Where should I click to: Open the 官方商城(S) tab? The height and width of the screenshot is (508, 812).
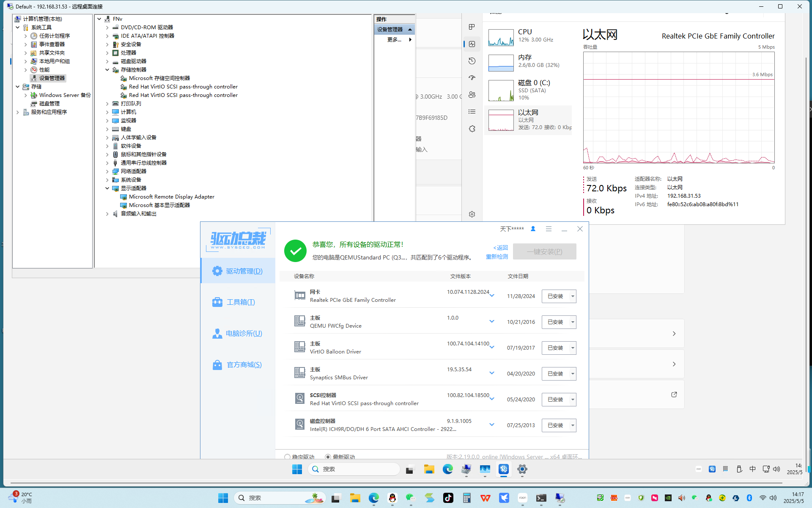point(238,364)
